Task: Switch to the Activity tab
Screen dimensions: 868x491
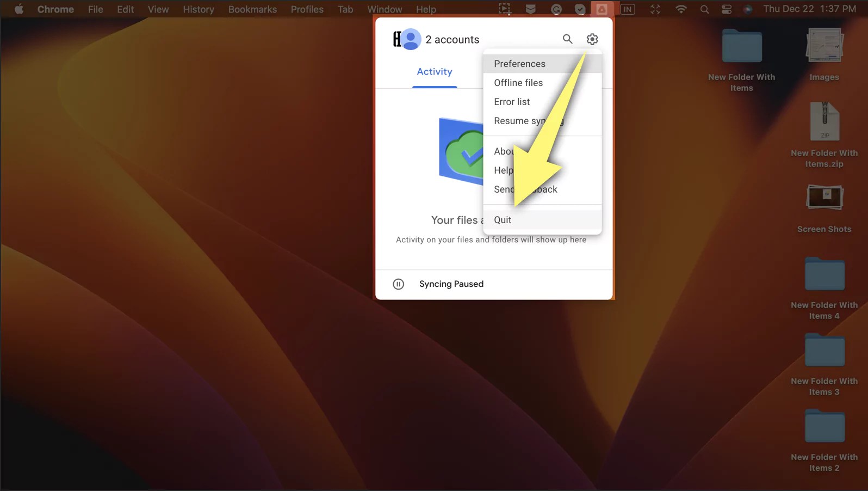Action: pos(435,72)
